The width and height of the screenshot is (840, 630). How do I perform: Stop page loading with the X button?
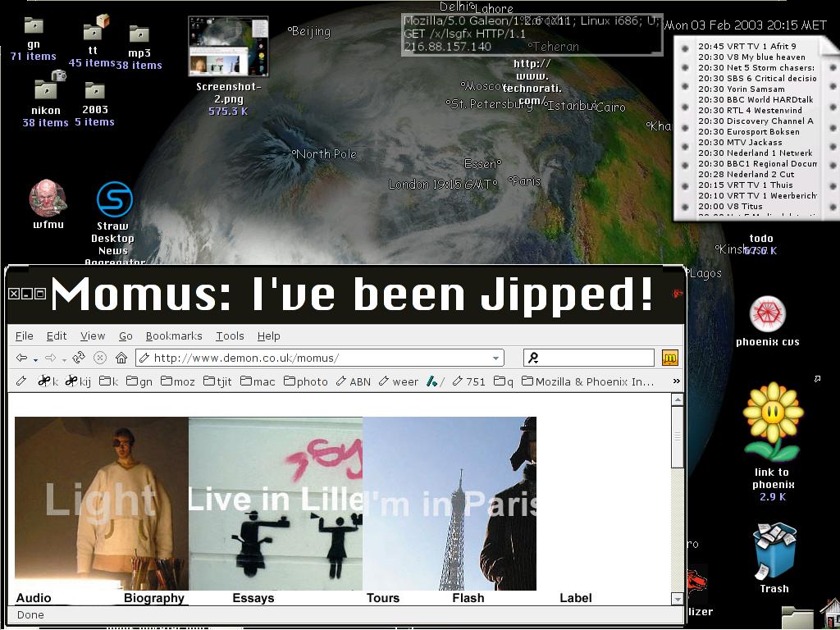tap(100, 358)
